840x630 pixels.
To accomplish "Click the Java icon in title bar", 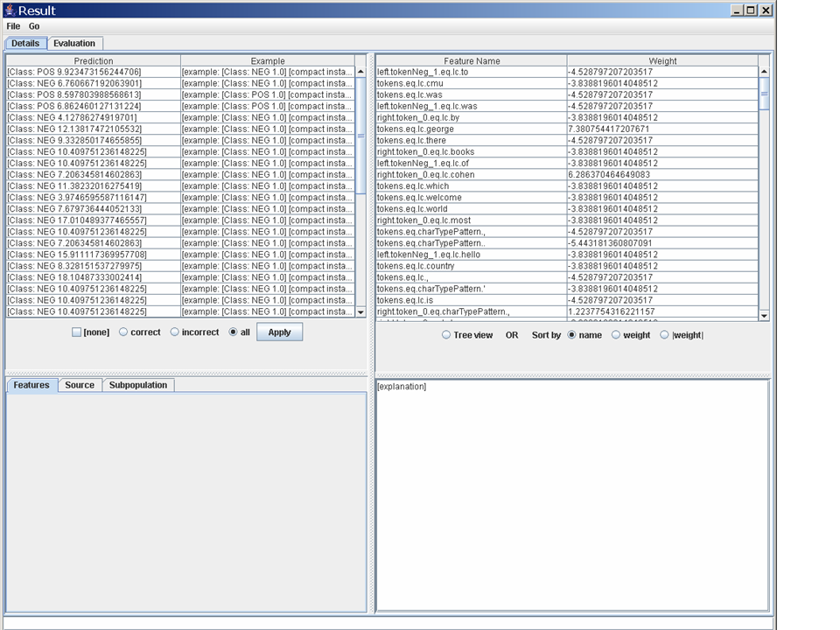I will (x=9, y=10).
